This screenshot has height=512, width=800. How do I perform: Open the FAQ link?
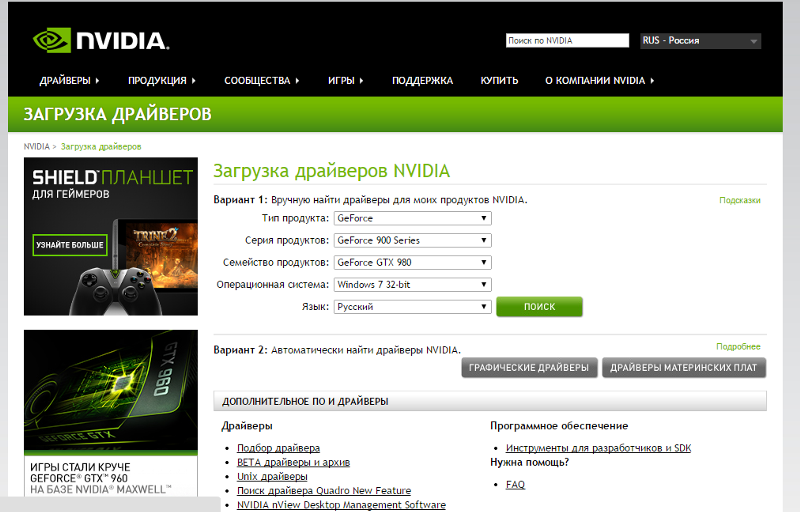(515, 485)
